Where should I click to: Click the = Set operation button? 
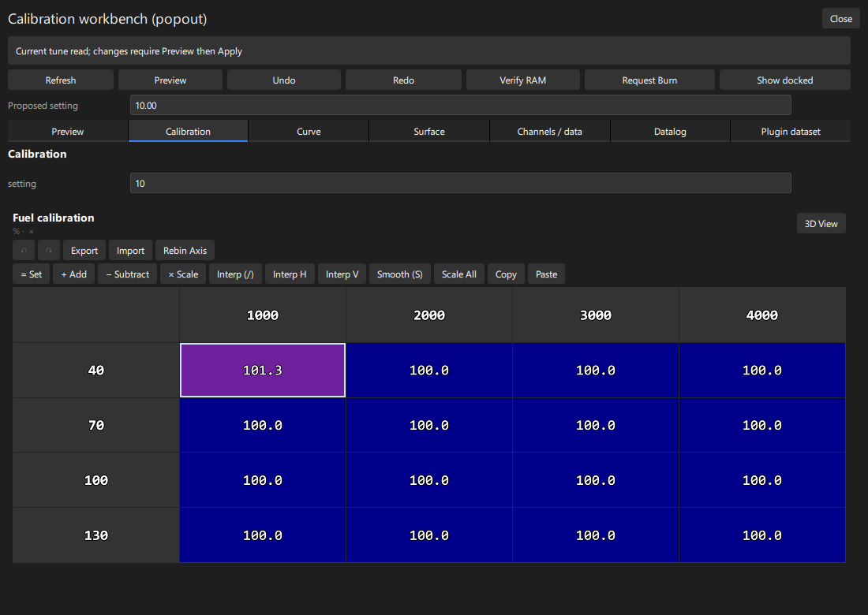(x=31, y=274)
